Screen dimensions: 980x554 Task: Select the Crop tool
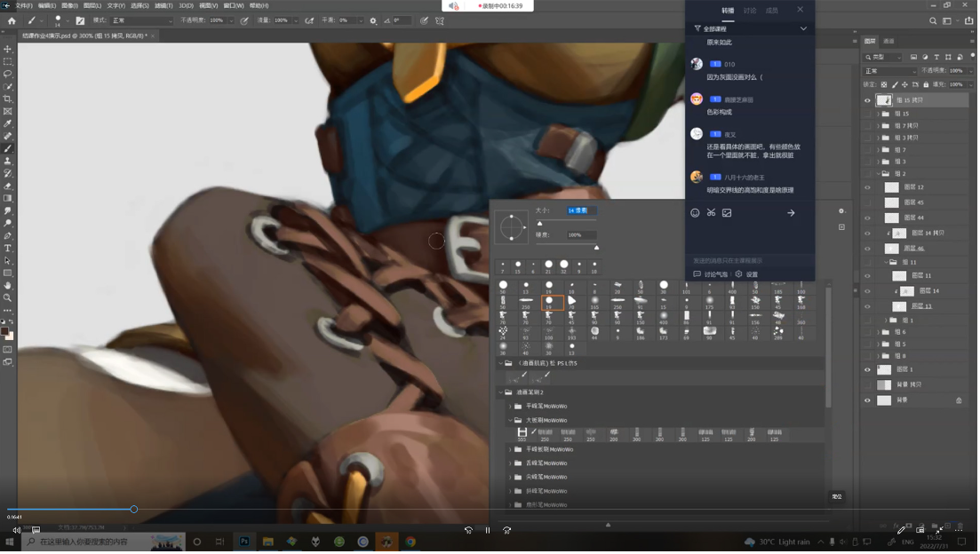click(x=7, y=99)
